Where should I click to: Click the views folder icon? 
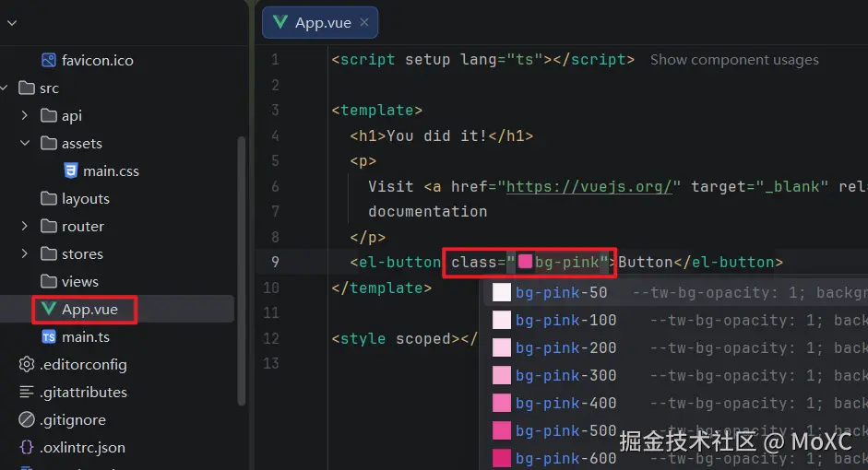(x=49, y=281)
